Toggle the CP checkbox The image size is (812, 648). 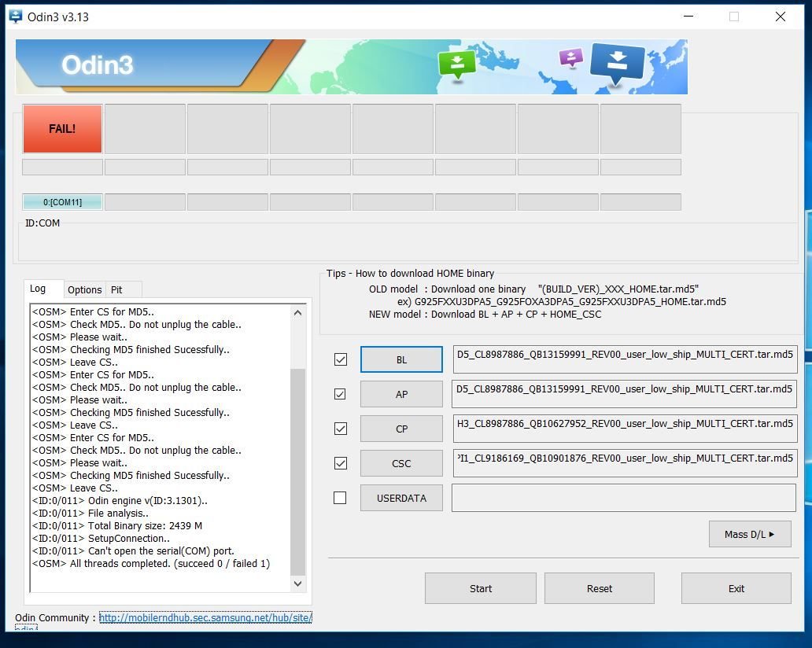tap(340, 429)
